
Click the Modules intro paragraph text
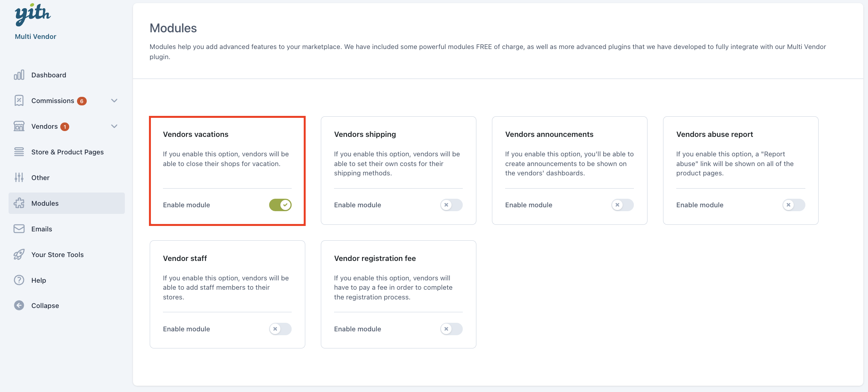(x=488, y=52)
